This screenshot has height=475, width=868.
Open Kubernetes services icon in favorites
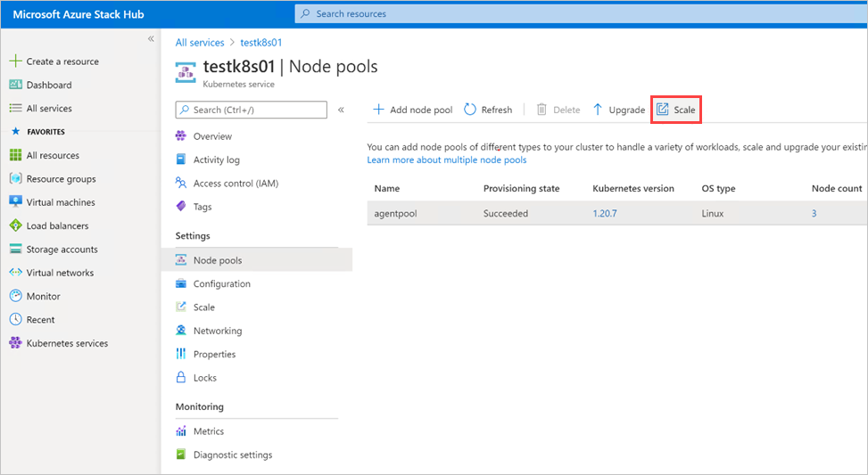[15, 343]
